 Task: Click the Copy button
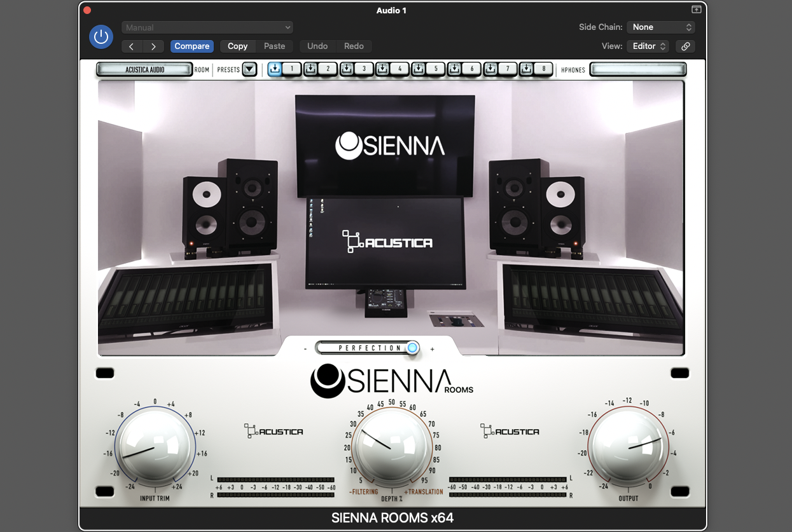point(237,46)
